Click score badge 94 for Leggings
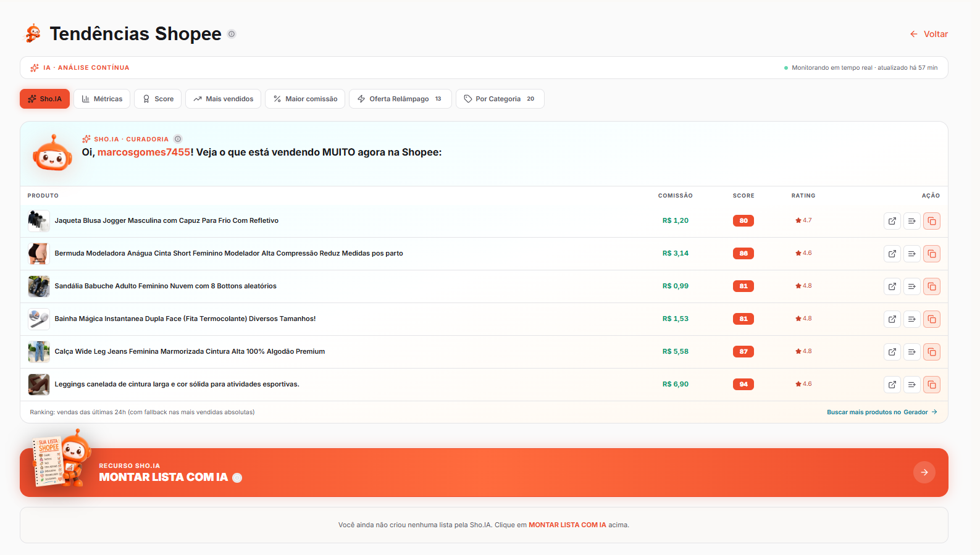Image resolution: width=980 pixels, height=555 pixels. pyautogui.click(x=743, y=384)
